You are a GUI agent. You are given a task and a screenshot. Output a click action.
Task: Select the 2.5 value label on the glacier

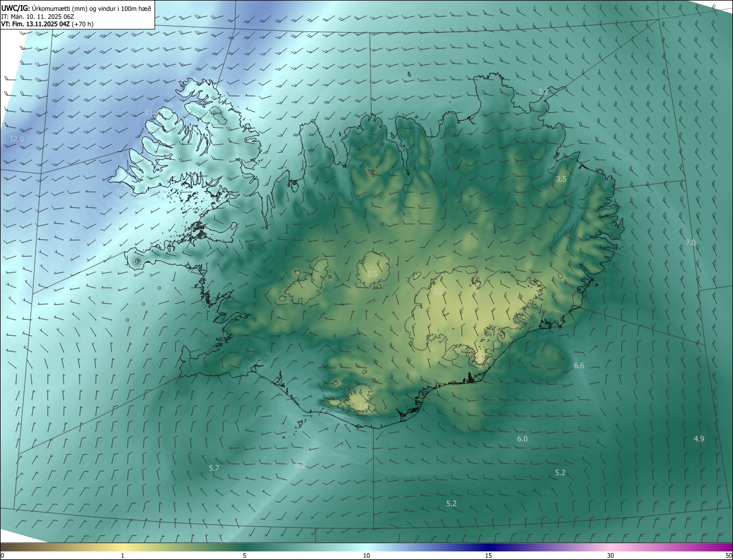pos(372,274)
